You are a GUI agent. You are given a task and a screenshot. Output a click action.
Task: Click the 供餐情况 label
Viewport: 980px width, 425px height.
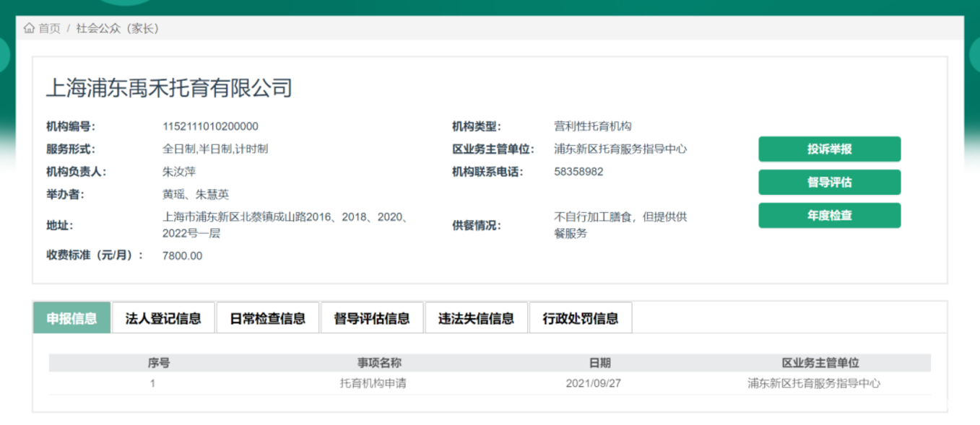click(x=477, y=225)
